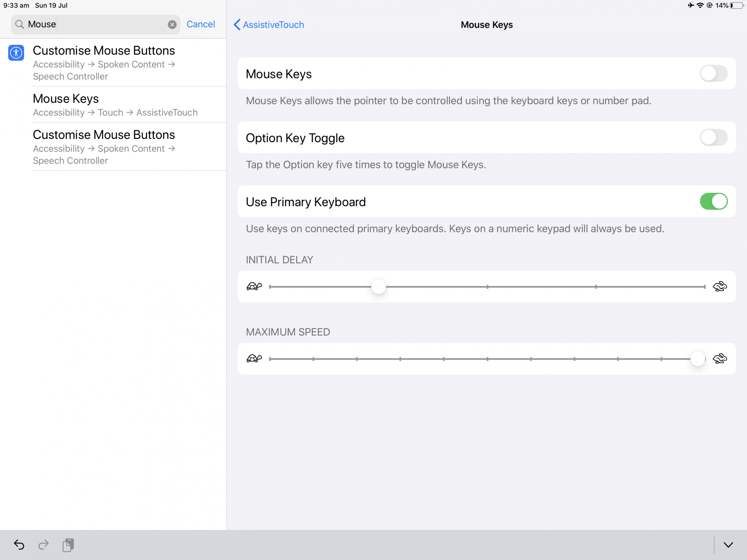Screen dimensions: 747x560
Task: Tap the Mouse Keys page title
Action: pyautogui.click(x=487, y=25)
